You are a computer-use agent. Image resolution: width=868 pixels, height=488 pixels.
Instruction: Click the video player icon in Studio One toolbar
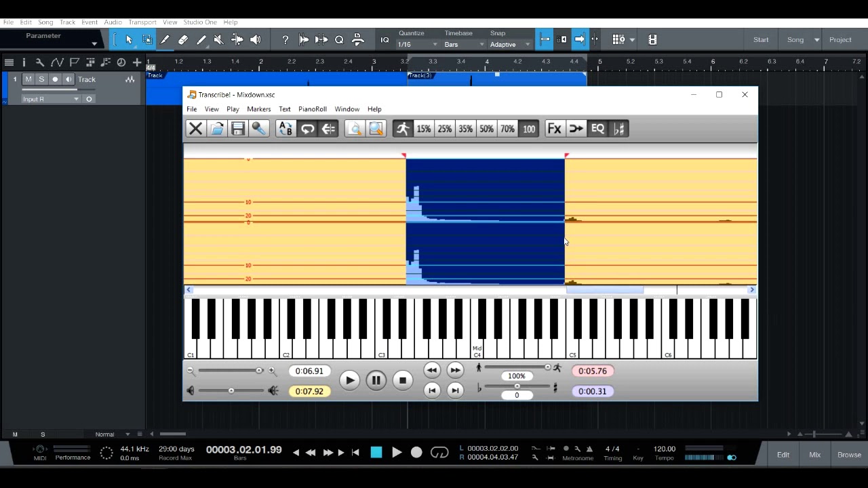click(652, 40)
